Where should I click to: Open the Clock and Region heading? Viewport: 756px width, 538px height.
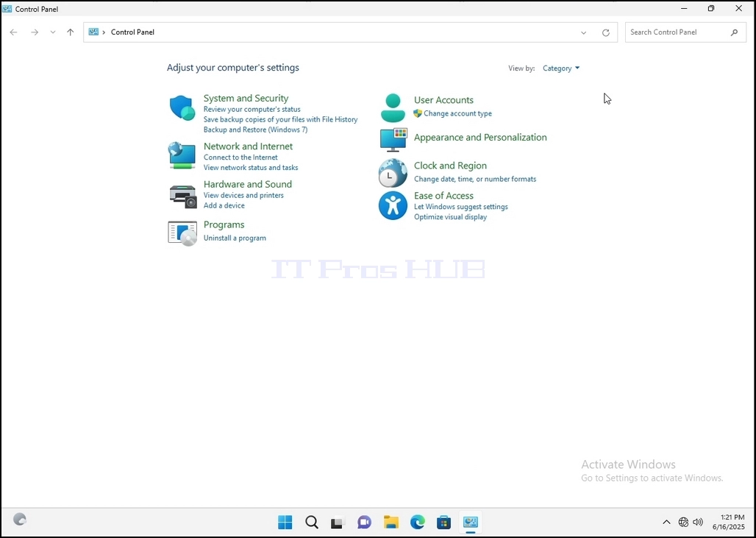click(450, 166)
